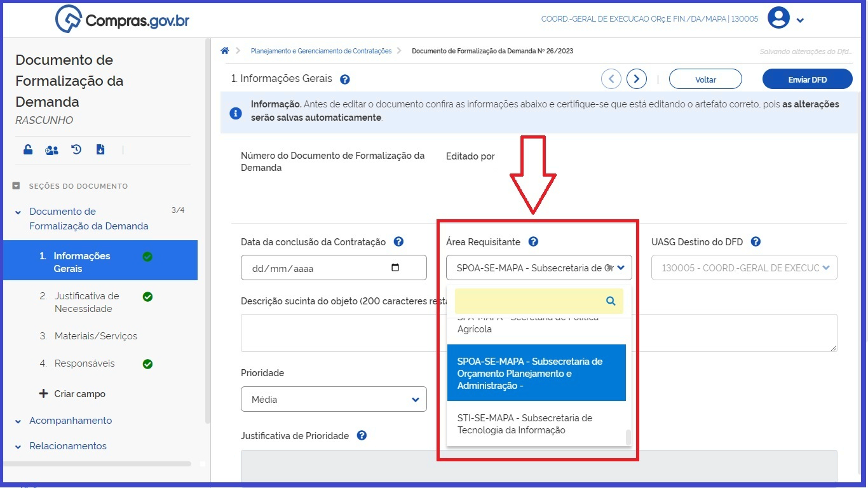This screenshot has width=868, height=488.
Task: Go to previous section with left arrow
Action: pos(611,79)
